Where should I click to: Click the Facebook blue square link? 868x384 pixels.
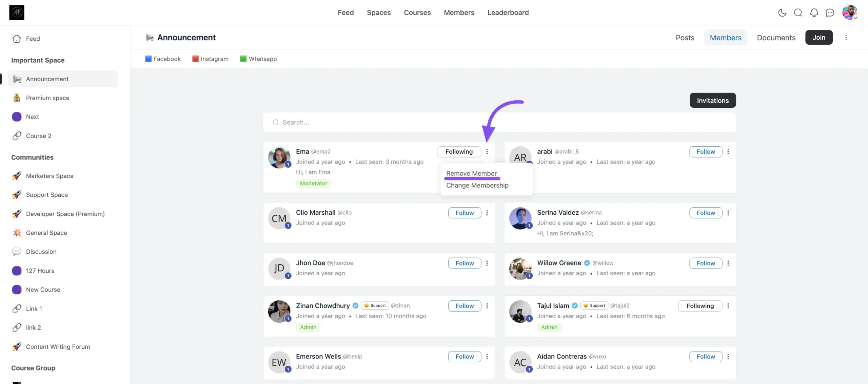(163, 59)
